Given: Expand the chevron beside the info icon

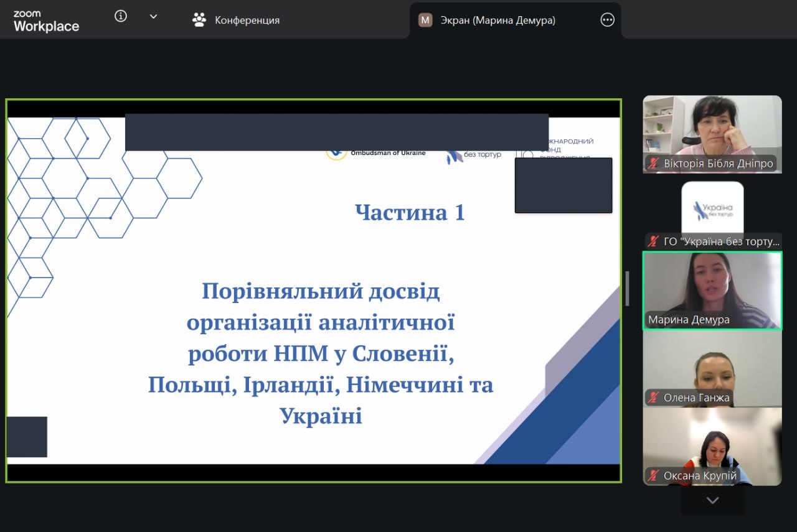Looking at the screenshot, I should tap(153, 17).
